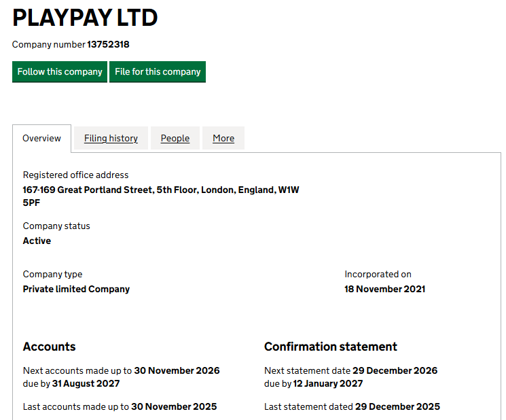This screenshot has height=420, width=506.
Task: Click accounts due date 31 August 2027
Action: (86, 383)
